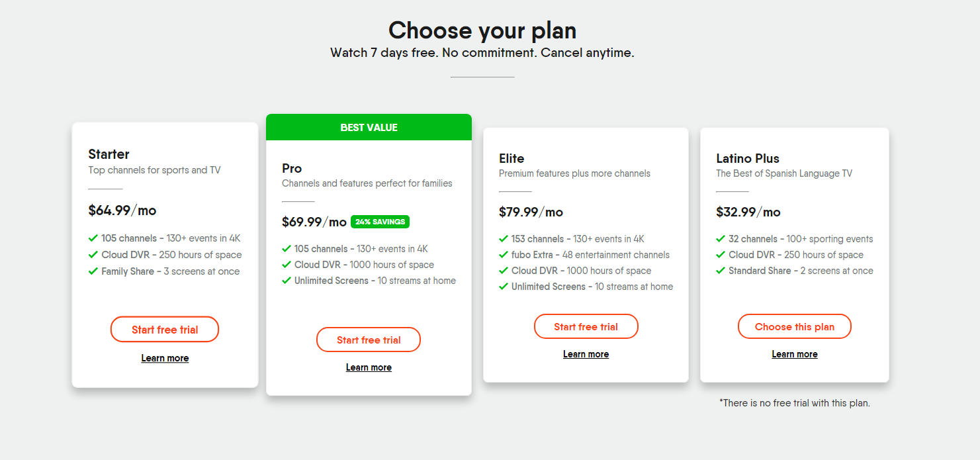Click checkmark icon next to Family Share
Image resolution: width=980 pixels, height=460 pixels.
pyautogui.click(x=93, y=271)
